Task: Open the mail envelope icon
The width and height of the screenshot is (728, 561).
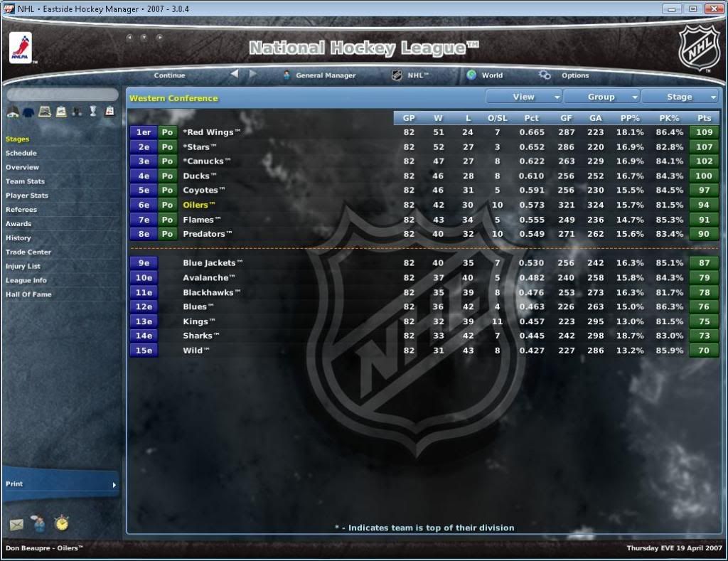Action: click(16, 525)
